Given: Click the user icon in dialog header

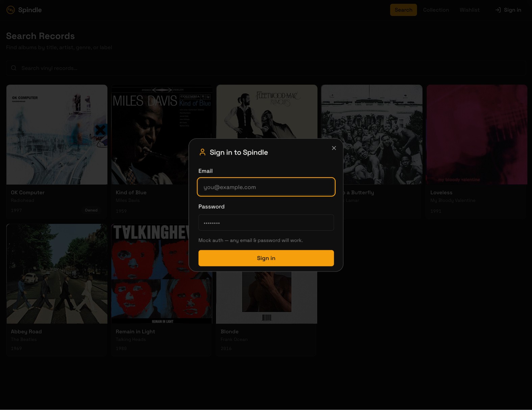Looking at the screenshot, I should click(x=202, y=152).
